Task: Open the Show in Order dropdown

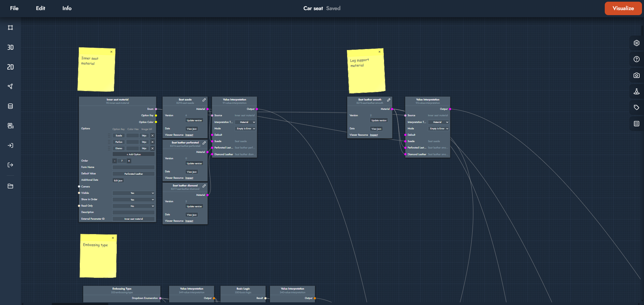Action: click(x=133, y=200)
